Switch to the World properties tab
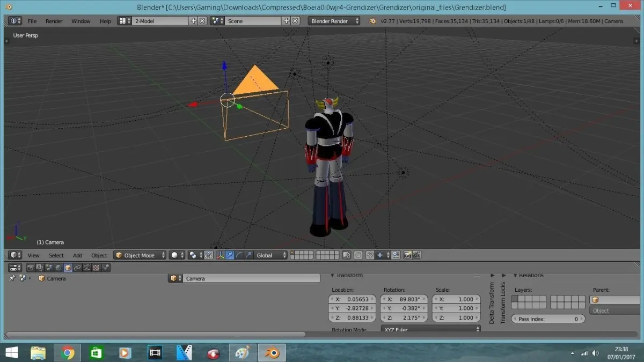The image size is (644, 362). point(58,267)
